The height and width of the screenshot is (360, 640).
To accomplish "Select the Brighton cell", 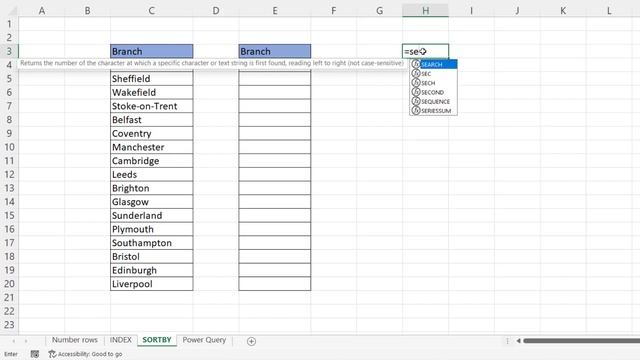I will (x=151, y=188).
